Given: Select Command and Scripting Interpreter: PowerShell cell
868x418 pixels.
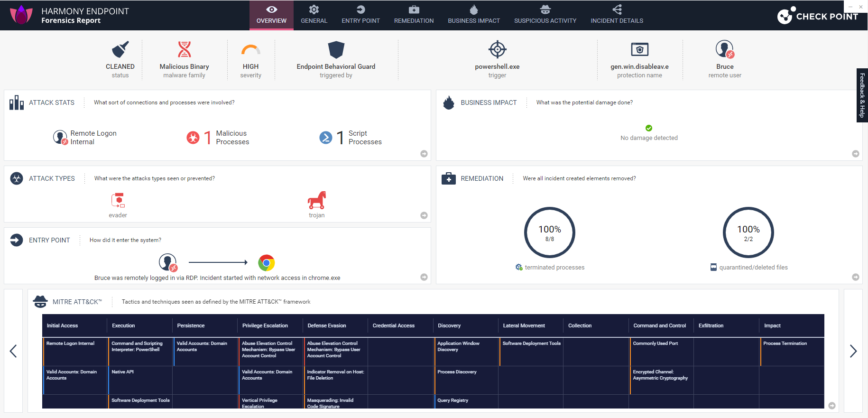Looking at the screenshot, I should tap(140, 352).
